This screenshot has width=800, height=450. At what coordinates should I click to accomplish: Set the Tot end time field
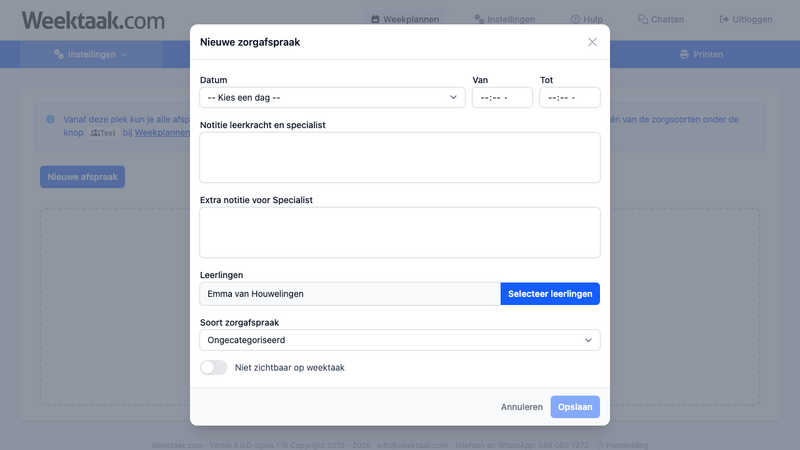[x=569, y=97]
